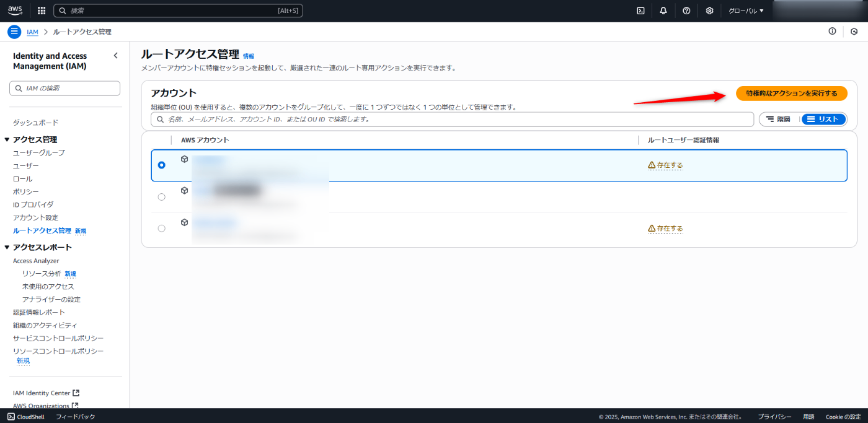
Task: Open フィードバック in footer
Action: point(76,417)
